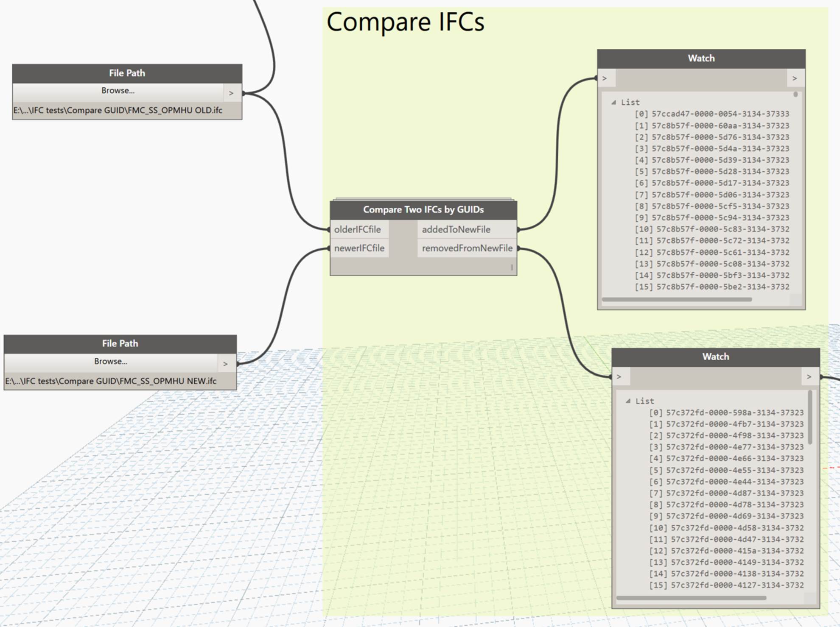Click output port arrow of lower Watch node
840x627 pixels.
pyautogui.click(x=809, y=377)
